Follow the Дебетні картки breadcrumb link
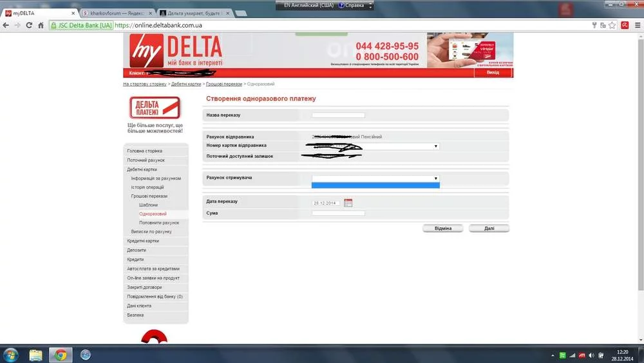This screenshot has height=363, width=644. tap(186, 84)
